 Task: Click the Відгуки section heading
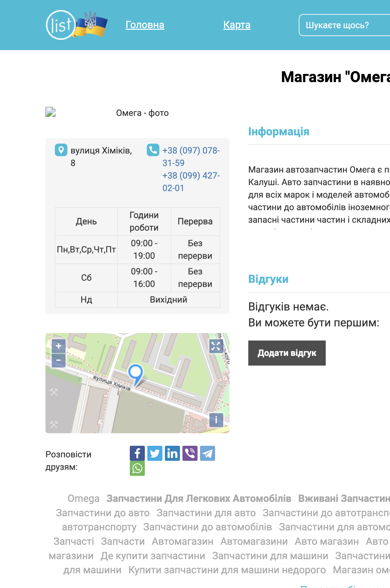pos(268,279)
